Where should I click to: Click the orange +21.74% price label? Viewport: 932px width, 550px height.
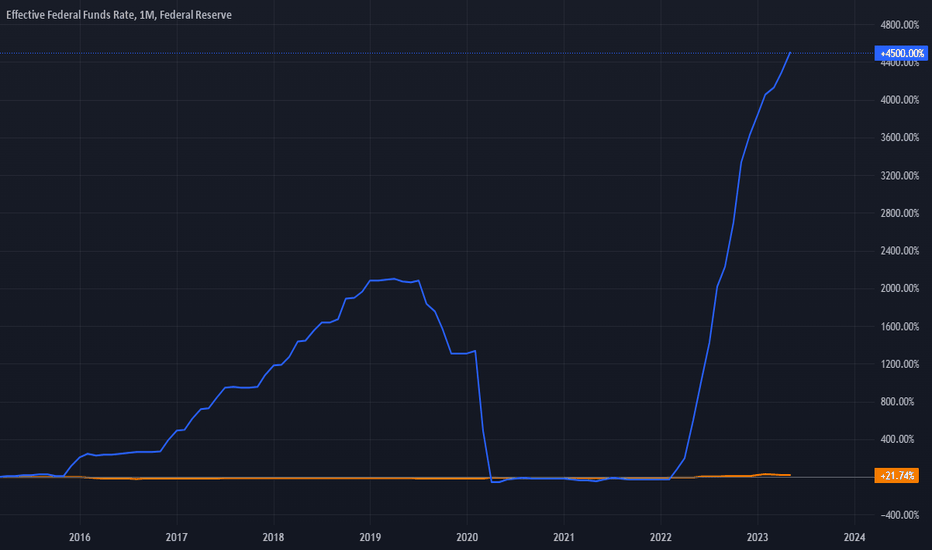pos(896,476)
